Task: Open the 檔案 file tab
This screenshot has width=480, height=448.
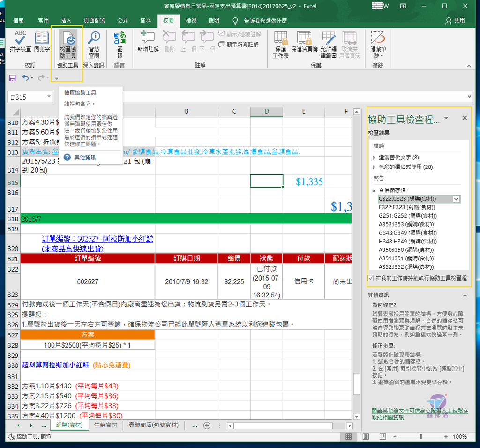Action: (18, 21)
